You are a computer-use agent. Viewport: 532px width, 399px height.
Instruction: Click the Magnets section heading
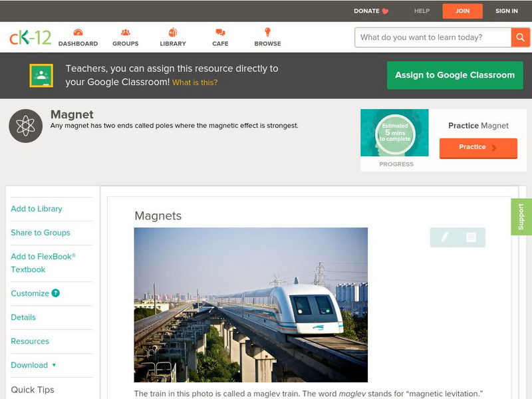158,215
